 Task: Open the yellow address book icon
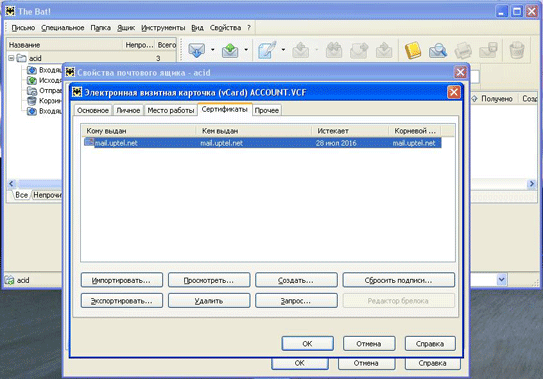click(x=413, y=50)
